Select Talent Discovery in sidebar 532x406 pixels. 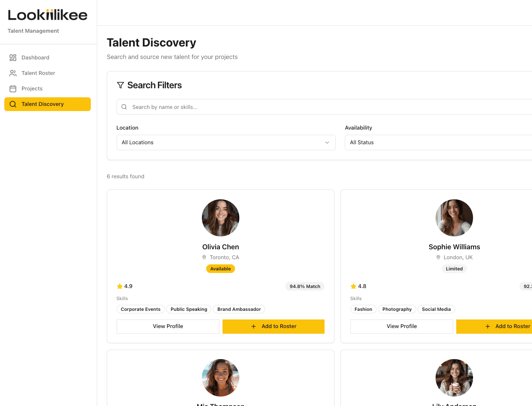coord(47,104)
